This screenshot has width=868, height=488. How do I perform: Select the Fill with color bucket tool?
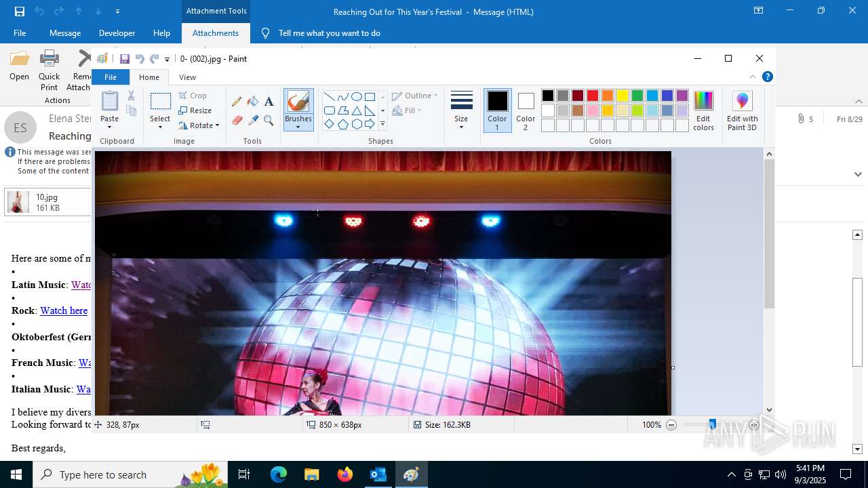pyautogui.click(x=253, y=102)
